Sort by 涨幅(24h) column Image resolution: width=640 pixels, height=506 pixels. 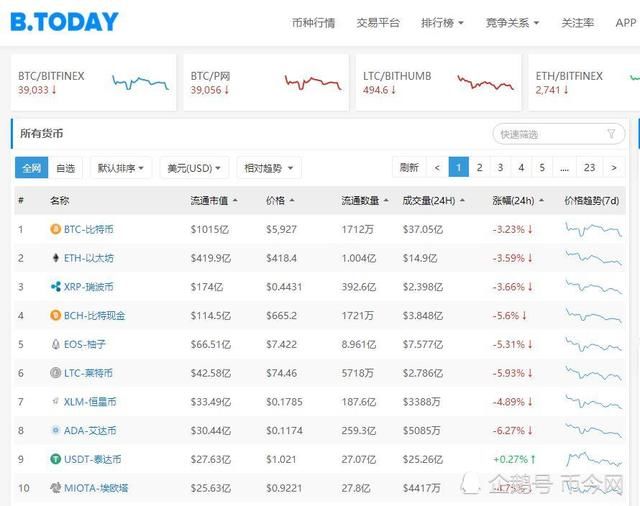(x=518, y=200)
